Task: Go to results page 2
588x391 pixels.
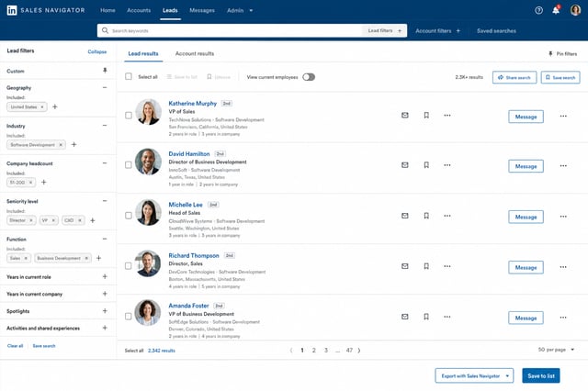Action: point(314,351)
